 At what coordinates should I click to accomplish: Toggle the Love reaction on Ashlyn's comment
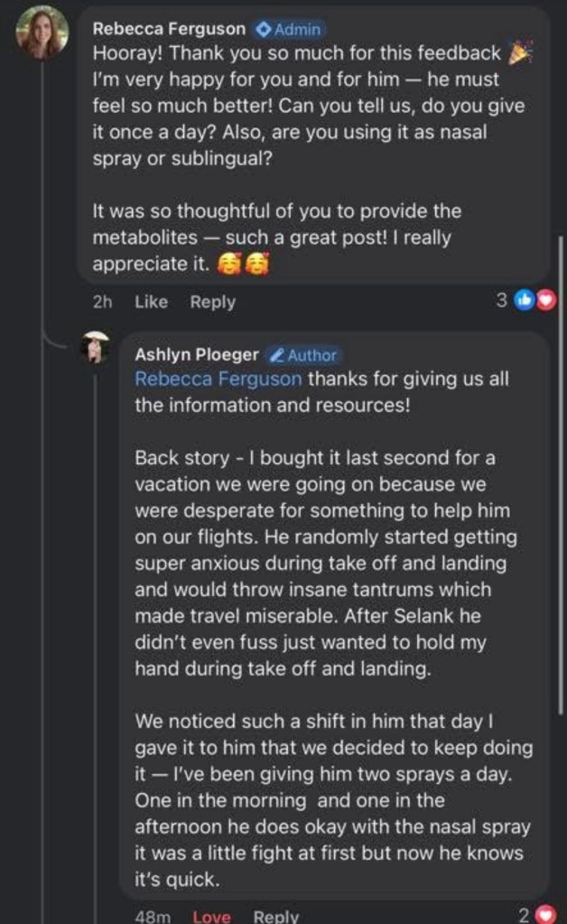(x=211, y=916)
